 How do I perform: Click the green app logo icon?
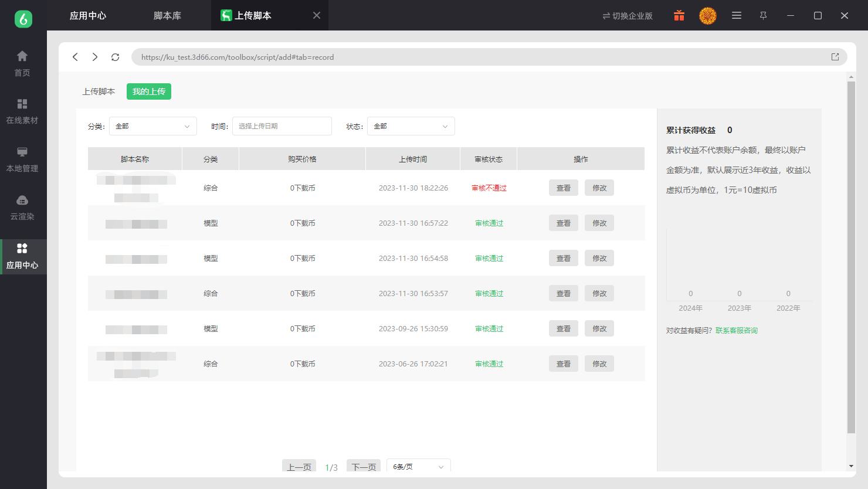[23, 19]
